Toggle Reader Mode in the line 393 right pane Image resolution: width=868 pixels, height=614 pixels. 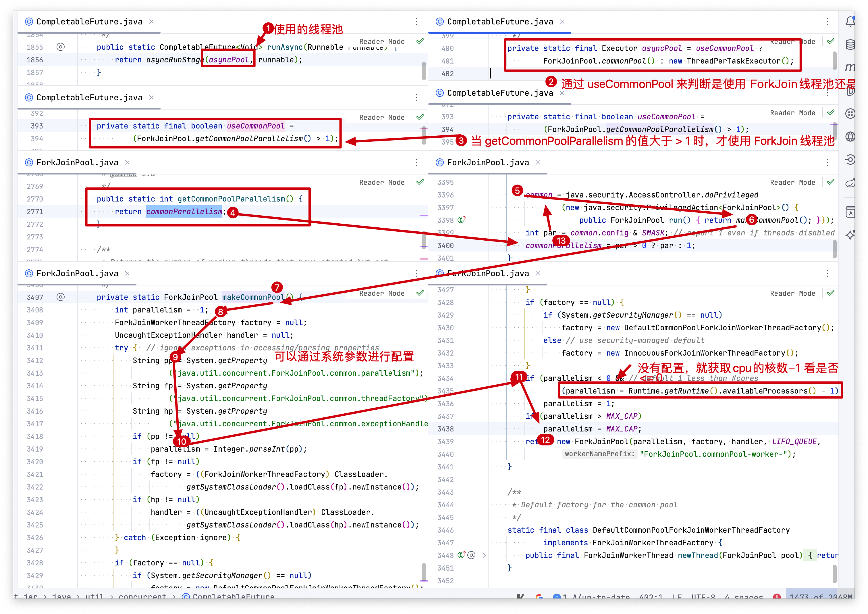[x=792, y=113]
